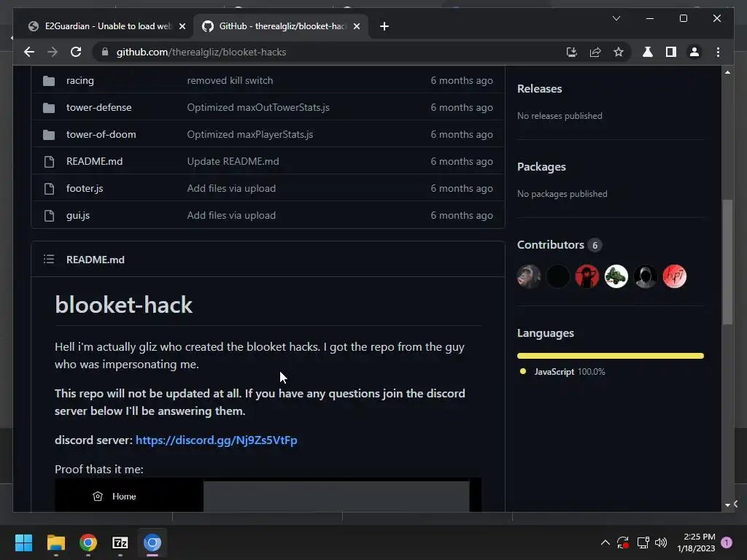Viewport: 747px width, 560px height.
Task: Open the tab search dropdown chevron
Action: pyautogui.click(x=616, y=18)
